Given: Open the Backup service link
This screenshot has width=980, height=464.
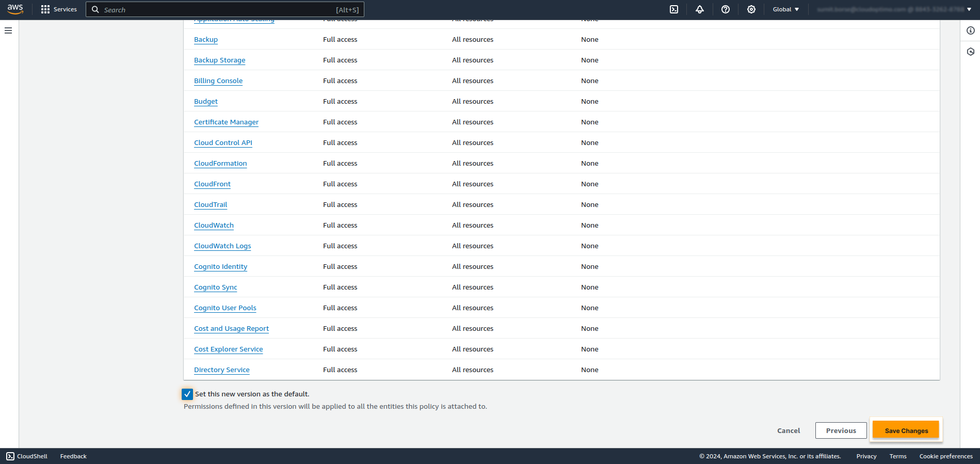Looking at the screenshot, I should click(x=206, y=39).
